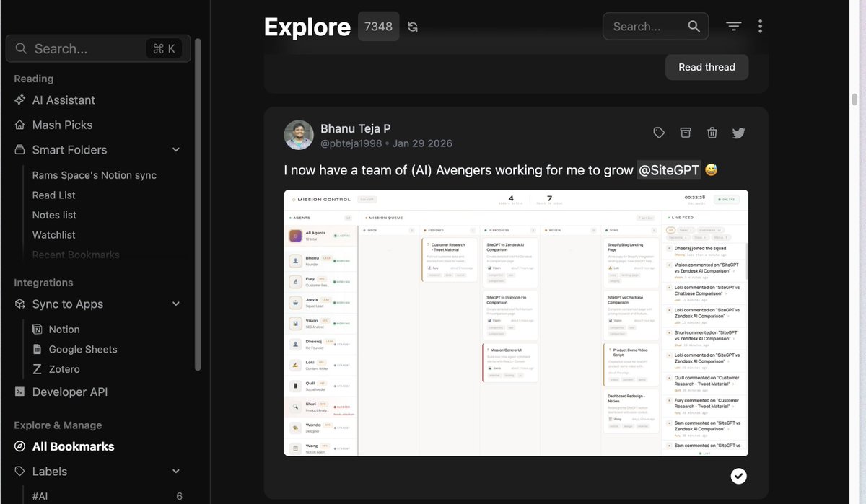Collapse the Sync to Apps chevron
The height and width of the screenshot is (504, 866).
[x=176, y=304]
